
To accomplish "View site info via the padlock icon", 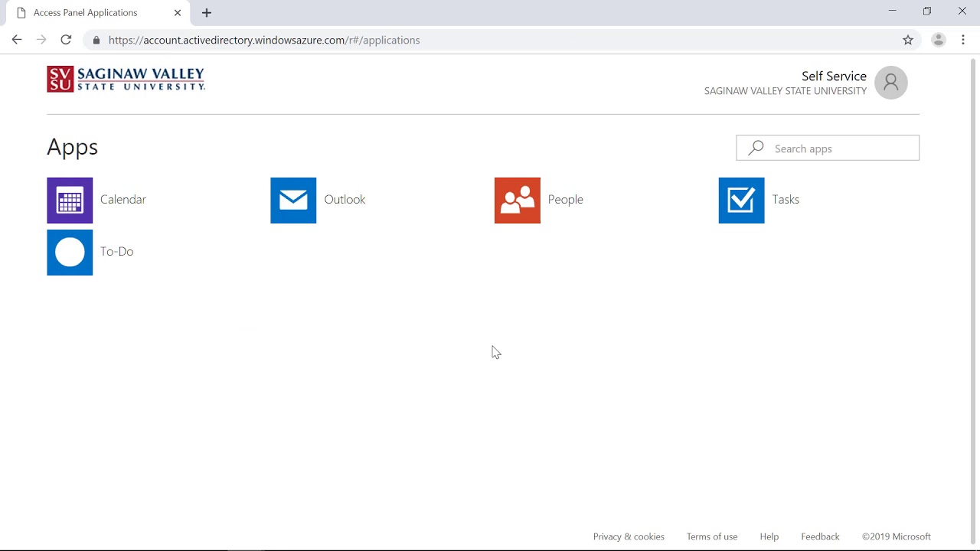I will coord(96,40).
